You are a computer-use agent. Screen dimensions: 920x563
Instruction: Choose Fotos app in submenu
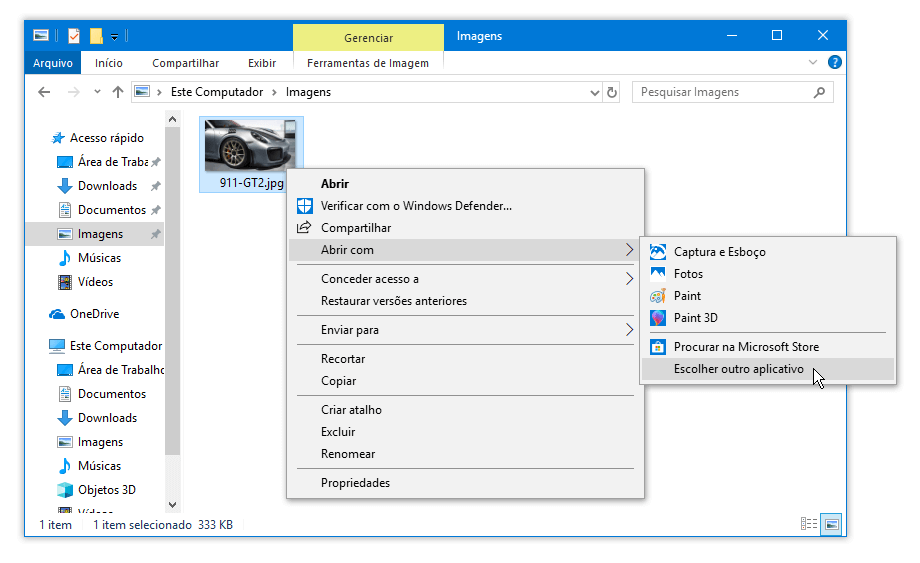coord(688,274)
